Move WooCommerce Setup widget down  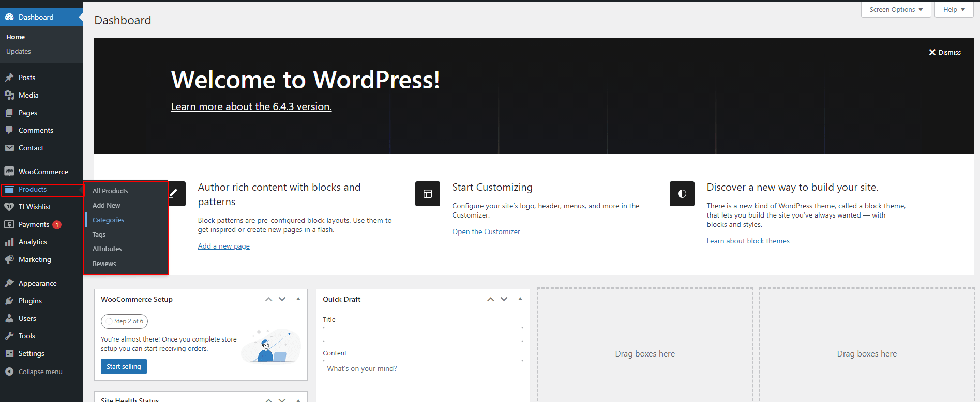(282, 299)
